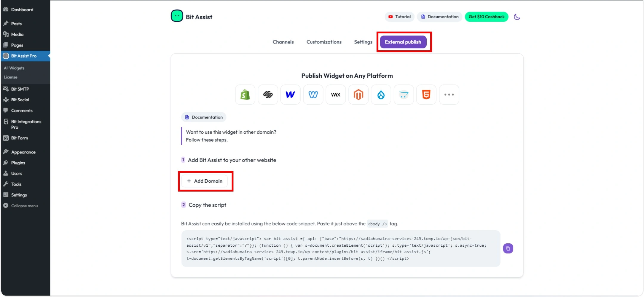Click the Drupal platform icon
Screen dimensions: 644x297
point(381,95)
